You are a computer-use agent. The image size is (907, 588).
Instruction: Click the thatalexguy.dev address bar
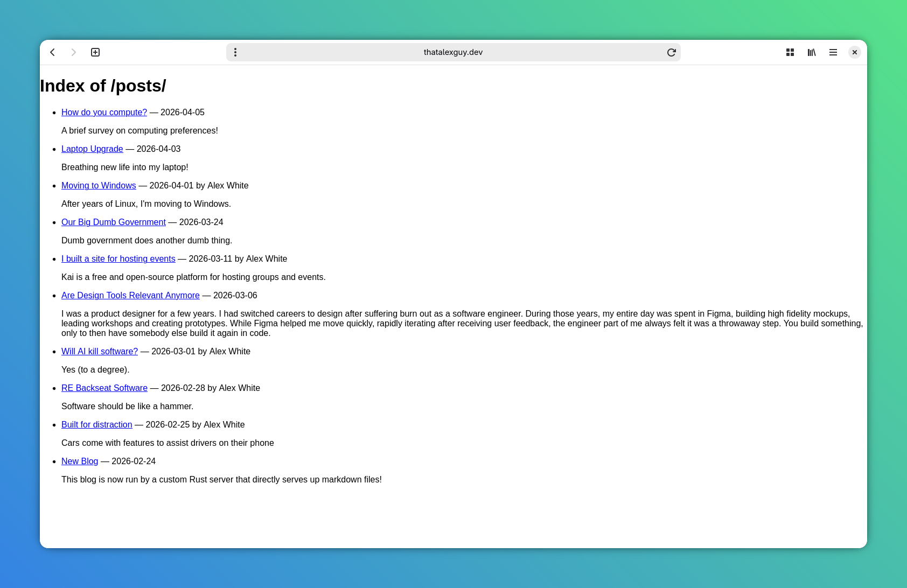click(452, 52)
